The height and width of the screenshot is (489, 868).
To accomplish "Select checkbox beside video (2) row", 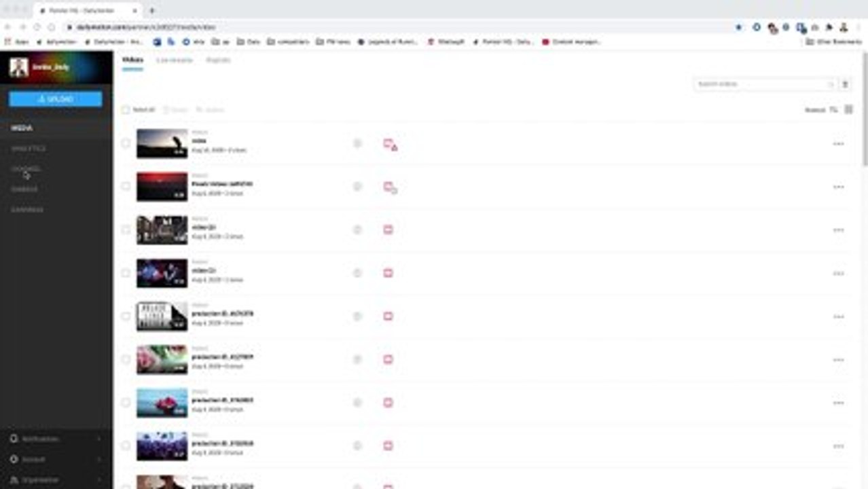I will (x=126, y=230).
